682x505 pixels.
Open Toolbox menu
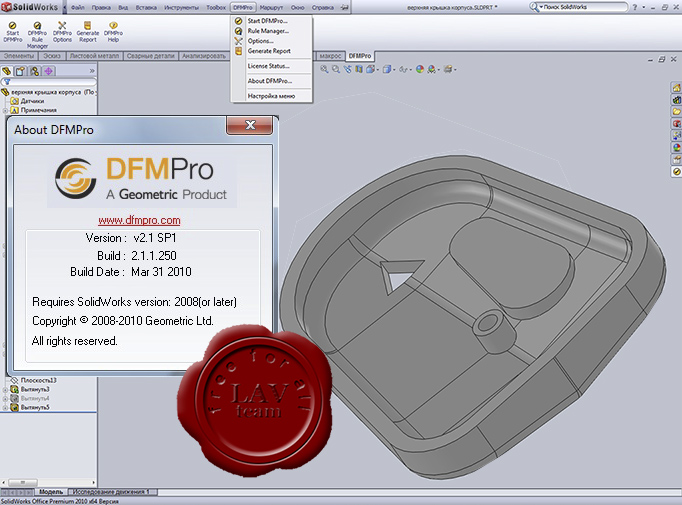pyautogui.click(x=216, y=7)
